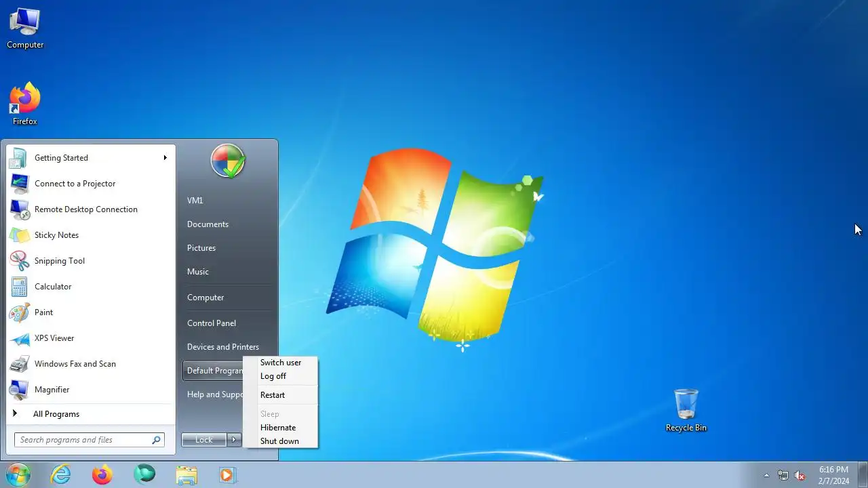Show hidden tray icons arrow
The width and height of the screenshot is (868, 488).
coord(766,475)
